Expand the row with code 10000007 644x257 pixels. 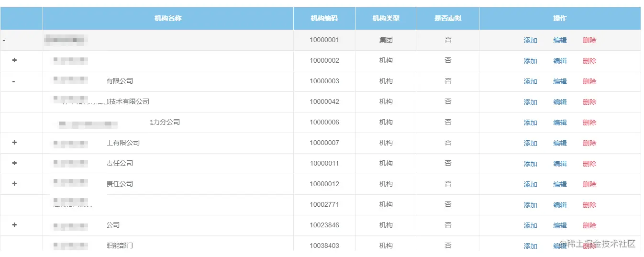coord(14,143)
